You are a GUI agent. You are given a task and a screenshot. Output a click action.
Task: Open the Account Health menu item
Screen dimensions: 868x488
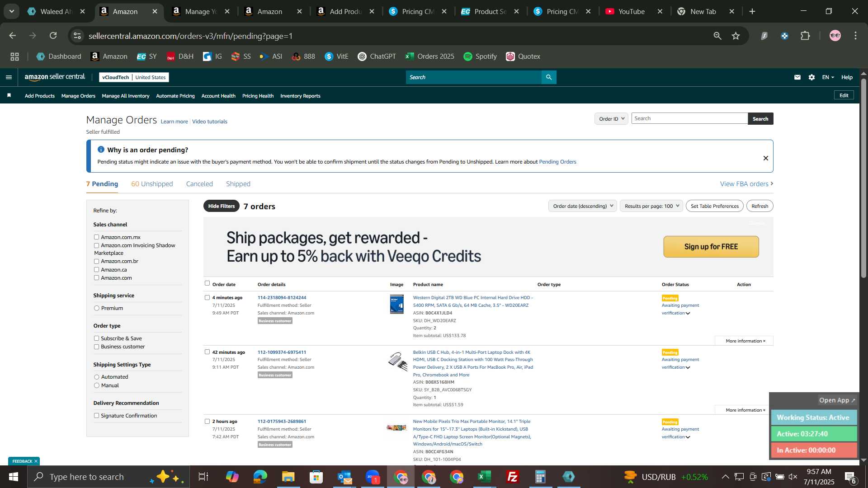218,96
